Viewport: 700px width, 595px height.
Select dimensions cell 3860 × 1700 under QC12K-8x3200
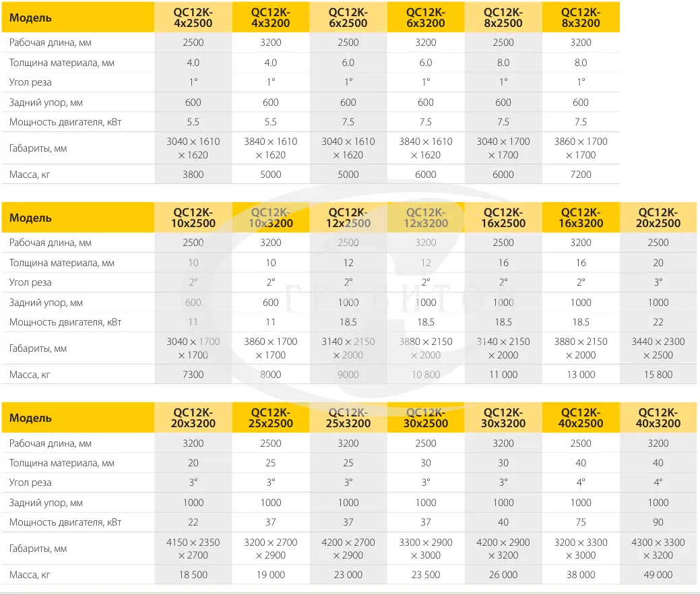coord(581,148)
